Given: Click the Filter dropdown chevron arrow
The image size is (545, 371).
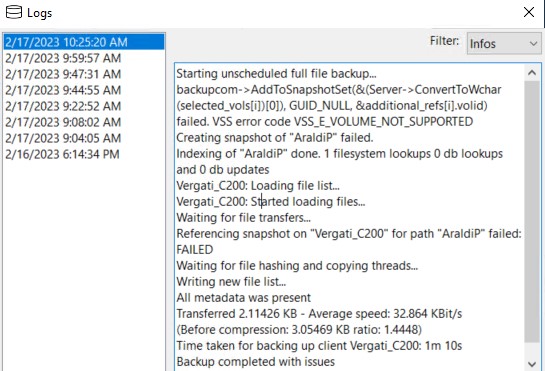Looking at the screenshot, I should (x=533, y=44).
